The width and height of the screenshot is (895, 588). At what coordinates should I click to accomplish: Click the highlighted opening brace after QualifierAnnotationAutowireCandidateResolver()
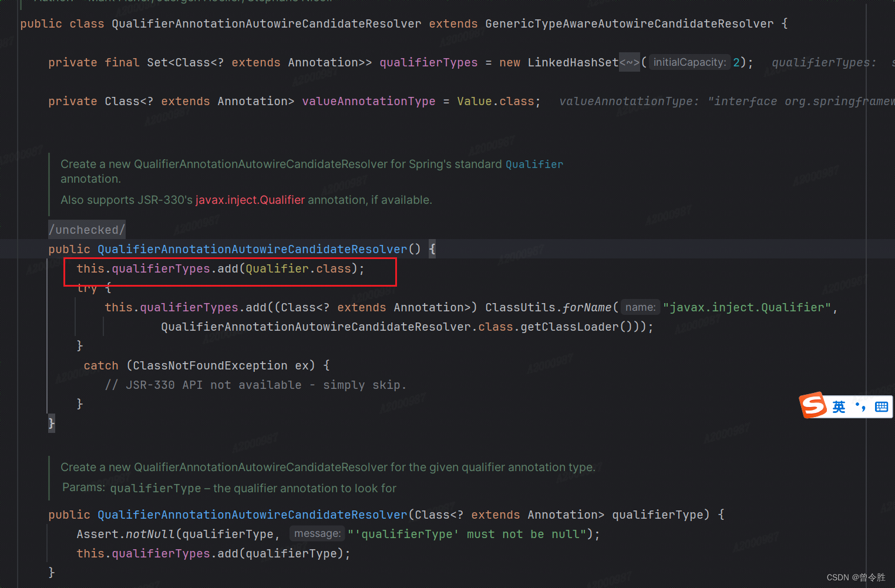coord(432,249)
